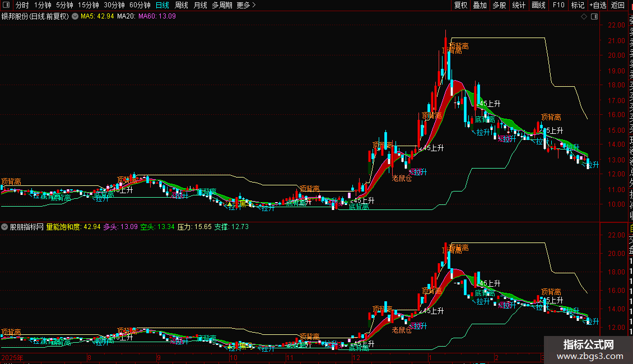This screenshot has width=633, height=364.
Task: Click the MA60: 13.09 label
Action: click(x=157, y=17)
